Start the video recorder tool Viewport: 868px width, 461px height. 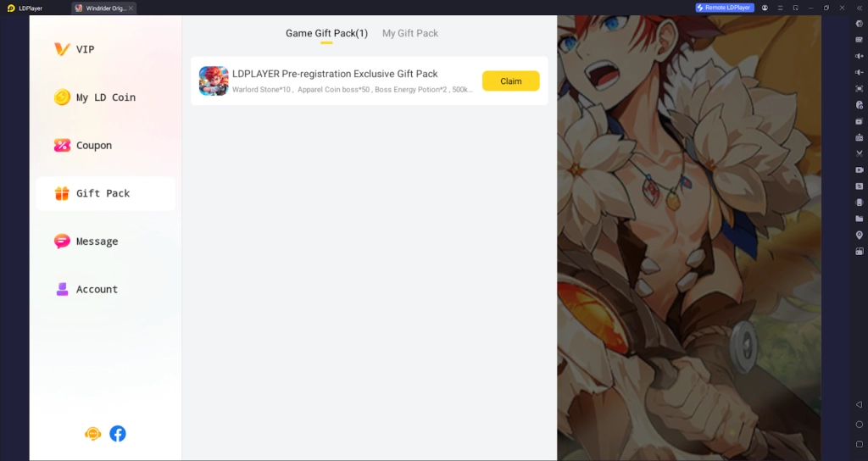click(860, 169)
